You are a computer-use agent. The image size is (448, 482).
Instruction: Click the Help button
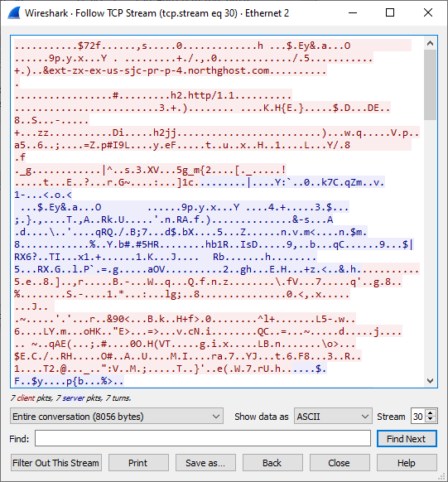coord(407,463)
